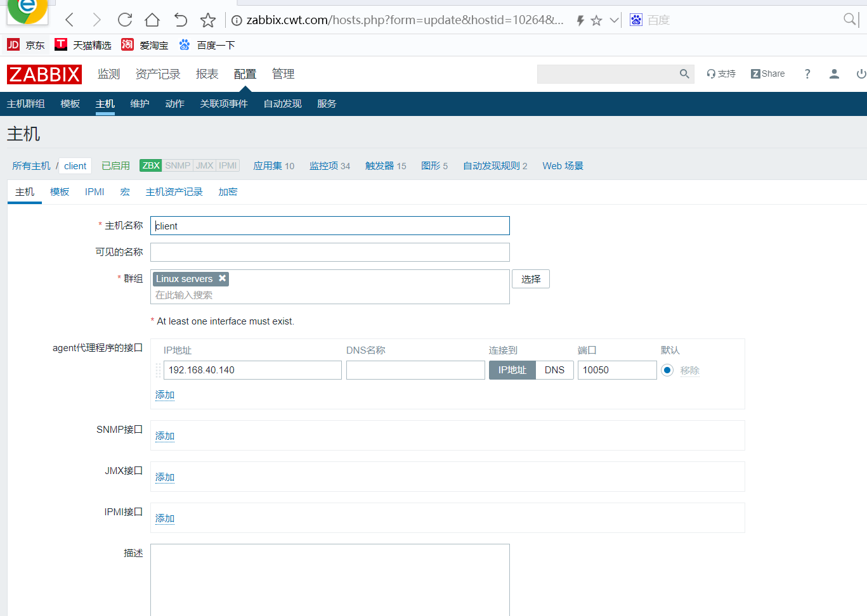Open the 百度一下 bookmark
The image size is (867, 616).
coord(207,45)
